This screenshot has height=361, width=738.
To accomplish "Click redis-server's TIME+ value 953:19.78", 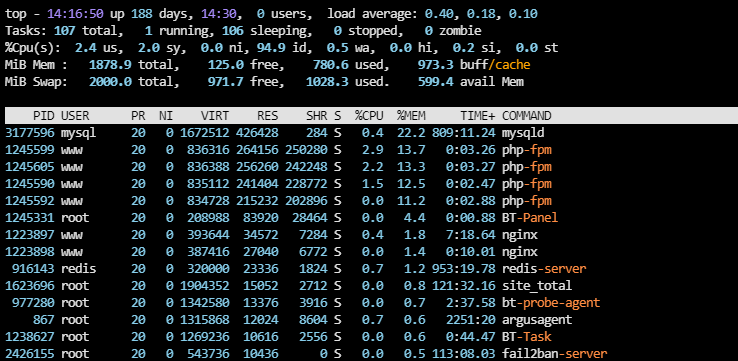I will pyautogui.click(x=464, y=269).
